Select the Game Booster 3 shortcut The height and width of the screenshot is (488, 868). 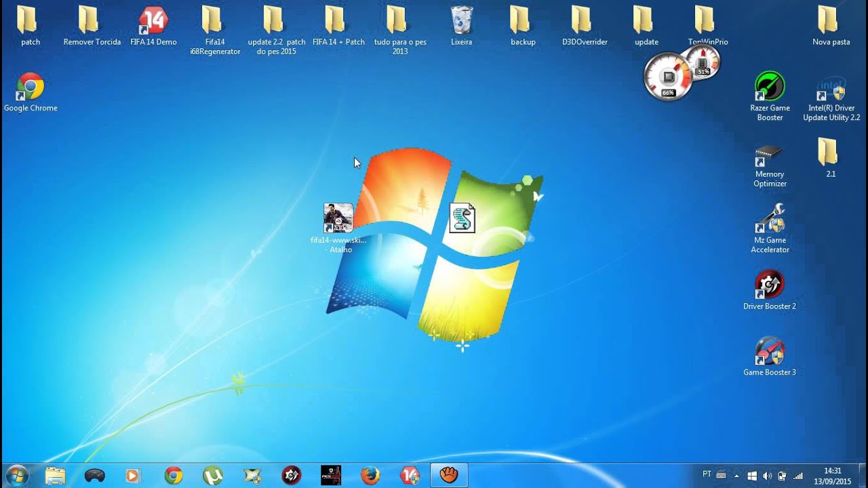pyautogui.click(x=770, y=357)
